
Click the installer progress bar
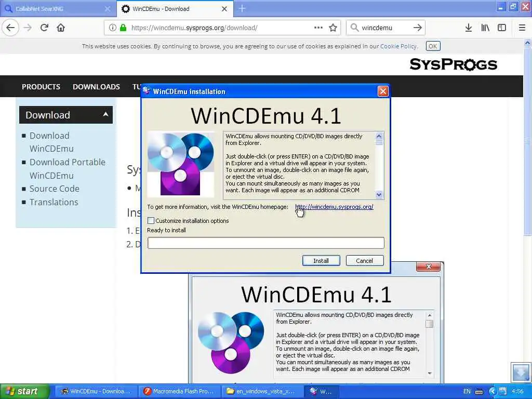[x=265, y=243]
